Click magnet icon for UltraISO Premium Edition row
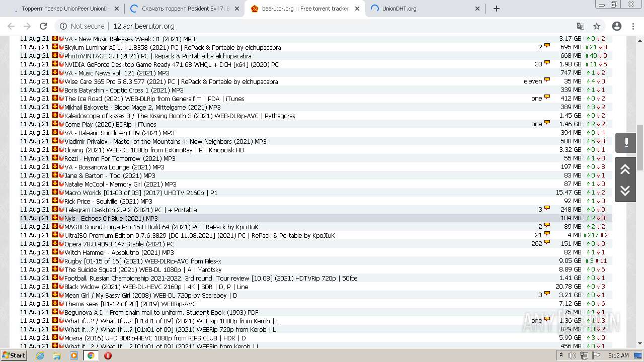Screen dimensions: 644x362 61,235
